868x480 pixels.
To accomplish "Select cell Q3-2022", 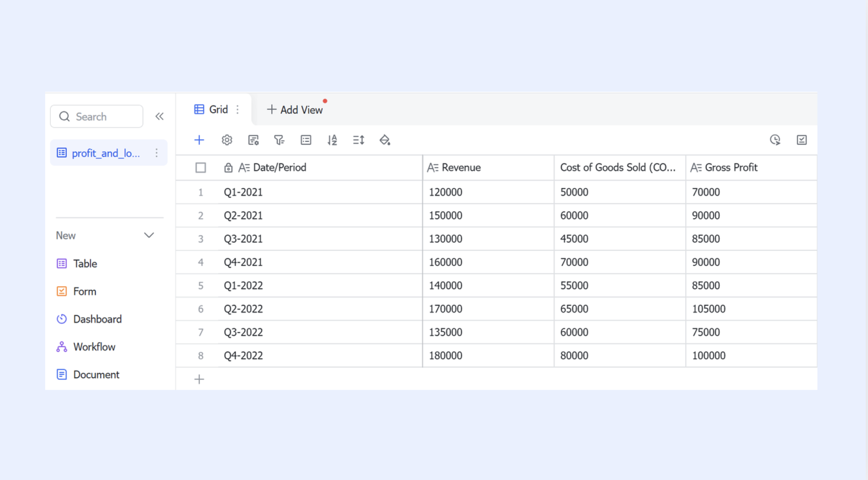I will tap(320, 332).
